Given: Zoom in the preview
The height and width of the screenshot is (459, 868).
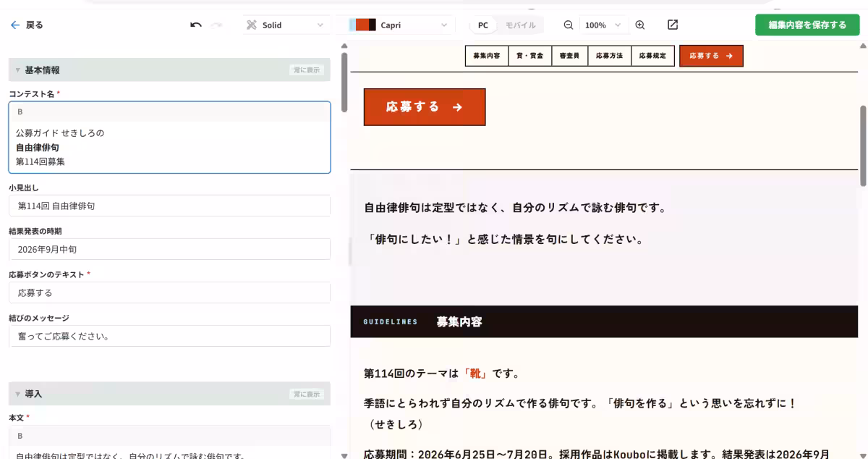Looking at the screenshot, I should point(640,25).
